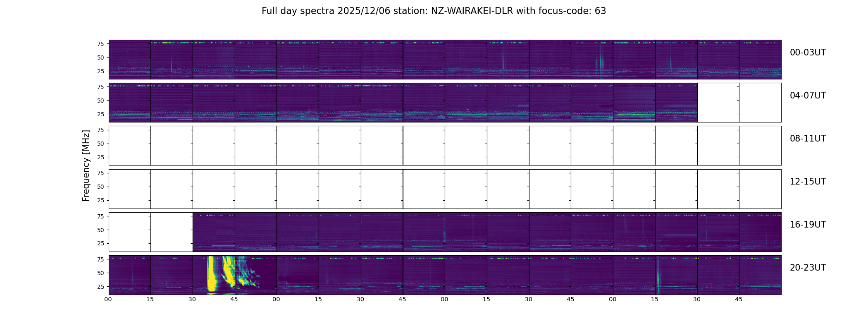This screenshot has height=331, width=868.
Task: Select the last blank panel in the 04-07UT row
Action: [x=760, y=103]
